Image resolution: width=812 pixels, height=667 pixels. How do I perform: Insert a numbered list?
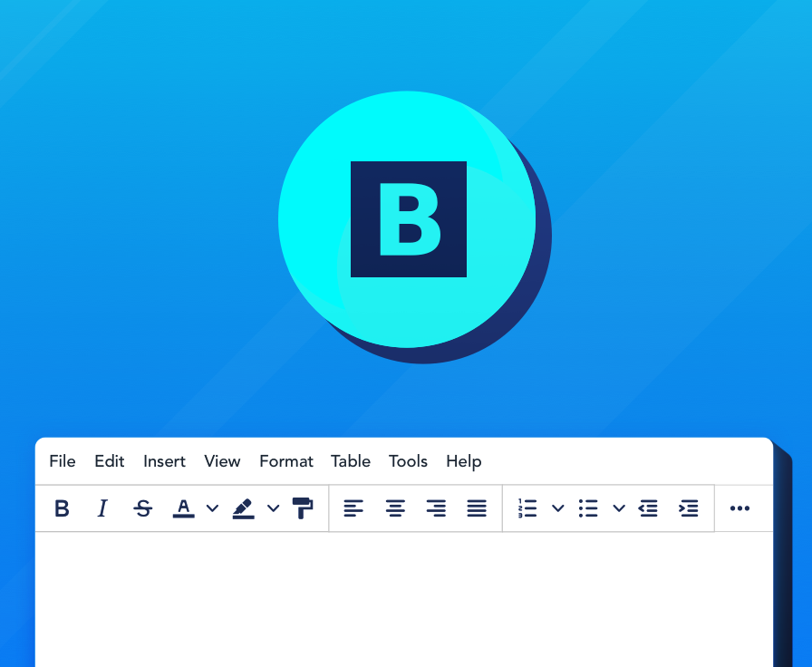527,508
